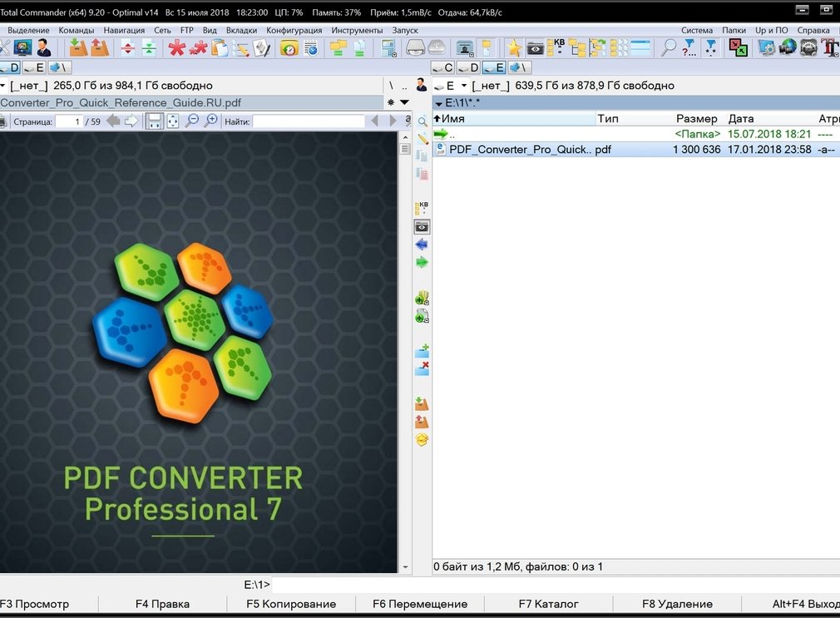Click the E:\1> command line field

pyautogui.click(x=555, y=584)
